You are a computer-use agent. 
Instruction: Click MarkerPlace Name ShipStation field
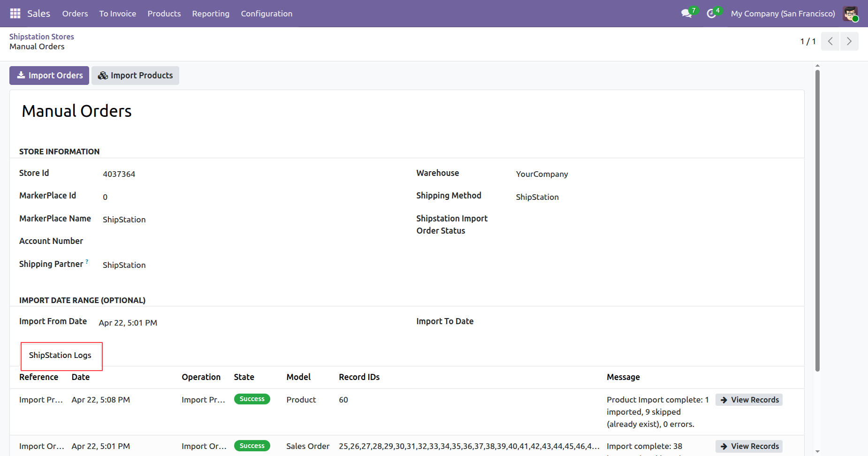124,220
